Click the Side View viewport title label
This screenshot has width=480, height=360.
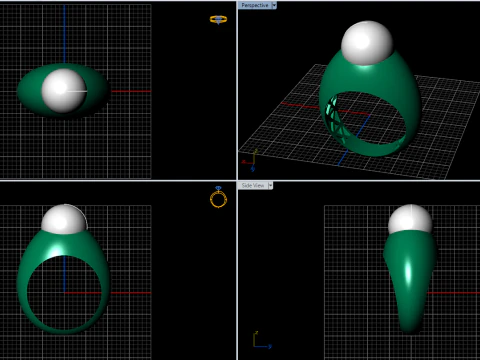tap(253, 186)
